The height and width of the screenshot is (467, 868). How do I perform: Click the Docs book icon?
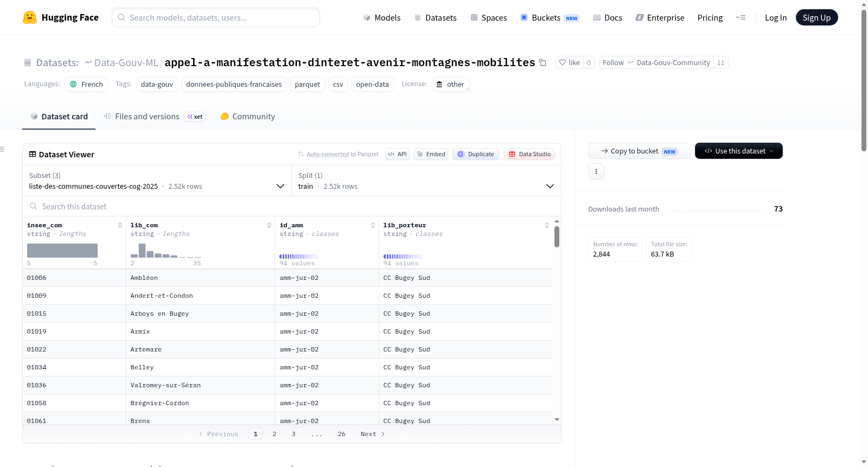pyautogui.click(x=597, y=18)
